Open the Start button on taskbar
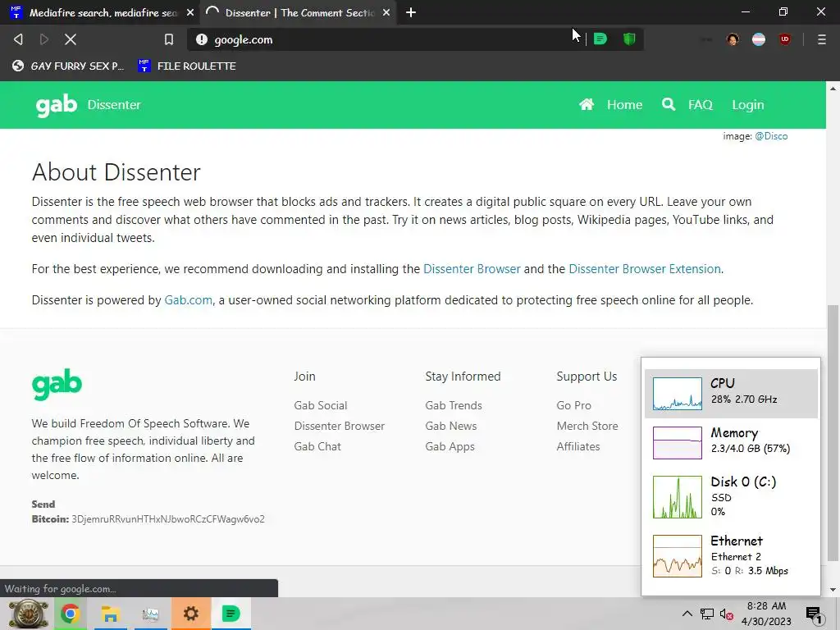This screenshot has width=840, height=630. pos(29,614)
